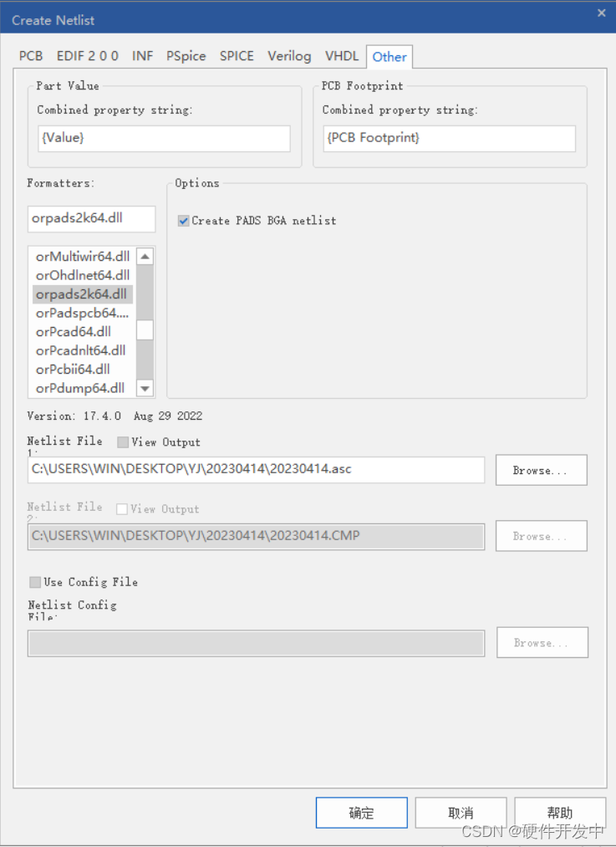Open the Verilog tab
The width and height of the screenshot is (616, 847).
(289, 56)
